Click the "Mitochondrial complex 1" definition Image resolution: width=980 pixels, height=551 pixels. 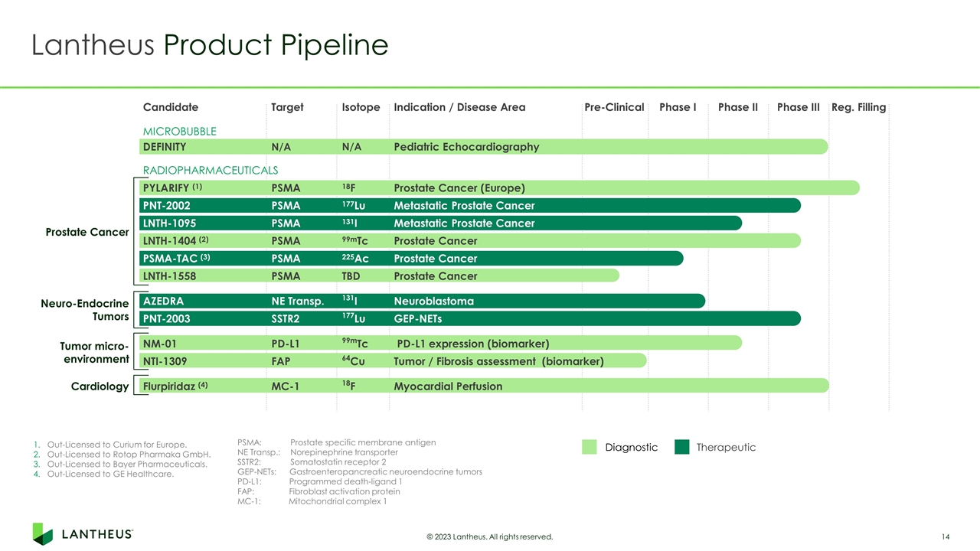[x=338, y=501]
